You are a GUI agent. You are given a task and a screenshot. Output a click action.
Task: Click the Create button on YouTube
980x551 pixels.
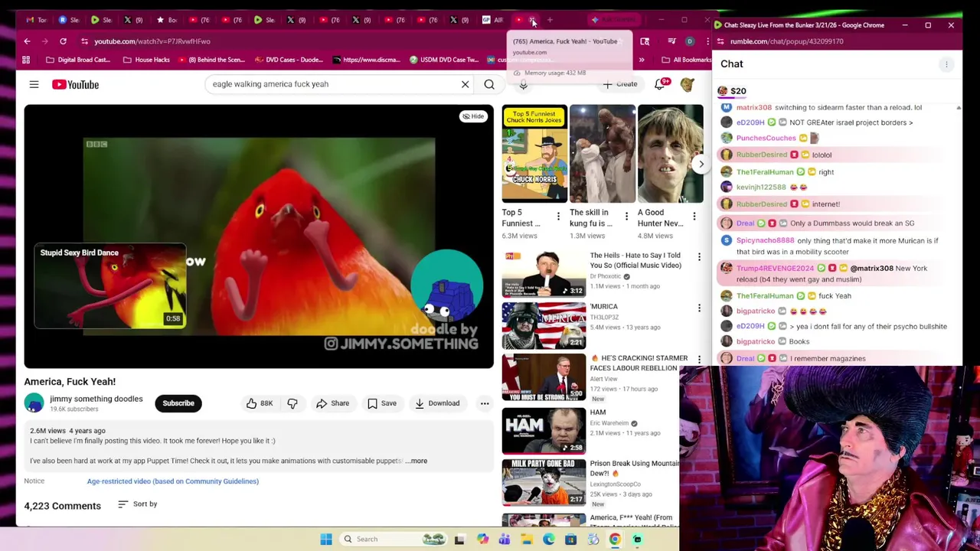click(620, 84)
